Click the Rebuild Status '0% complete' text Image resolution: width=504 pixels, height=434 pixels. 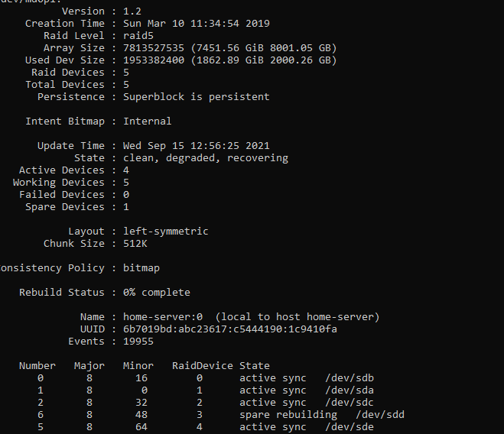tap(157, 293)
